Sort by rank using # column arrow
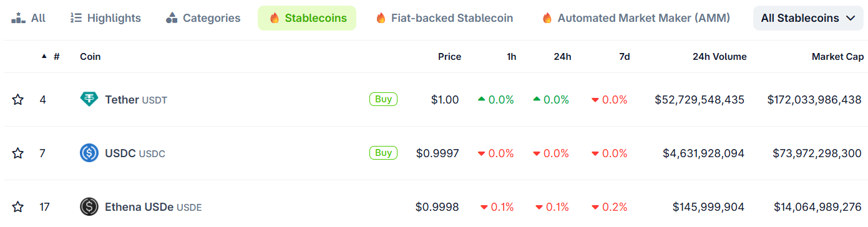The image size is (868, 227). [x=44, y=56]
